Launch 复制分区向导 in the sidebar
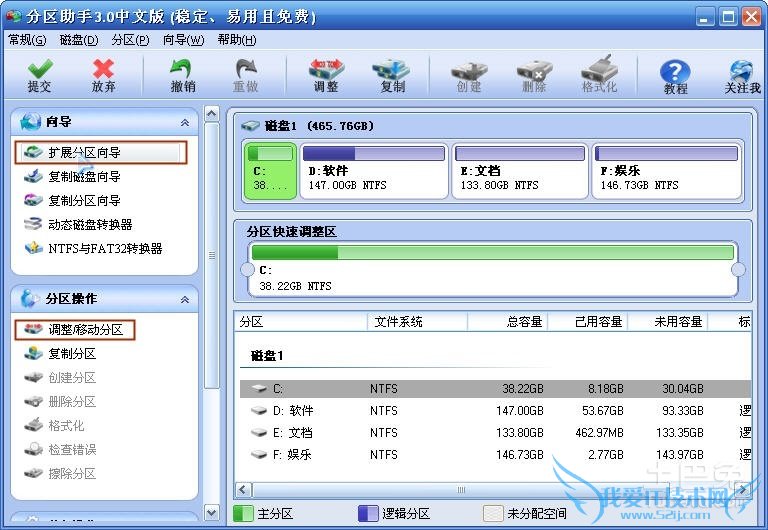 pos(72,200)
